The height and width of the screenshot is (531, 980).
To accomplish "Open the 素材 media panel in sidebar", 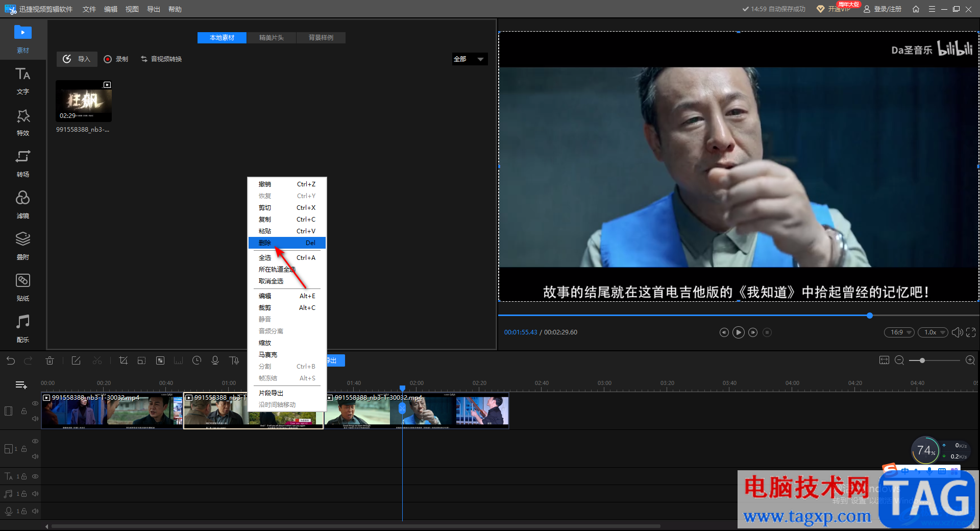I will tap(23, 39).
